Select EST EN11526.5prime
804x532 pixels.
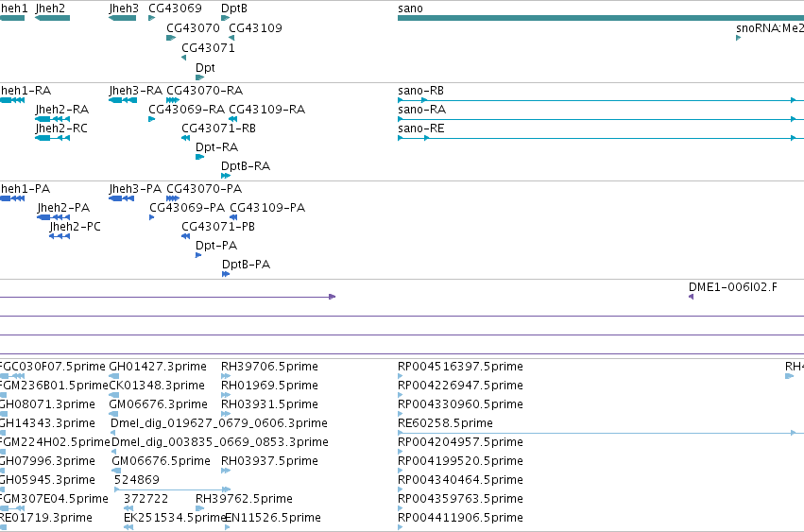pyautogui.click(x=273, y=518)
